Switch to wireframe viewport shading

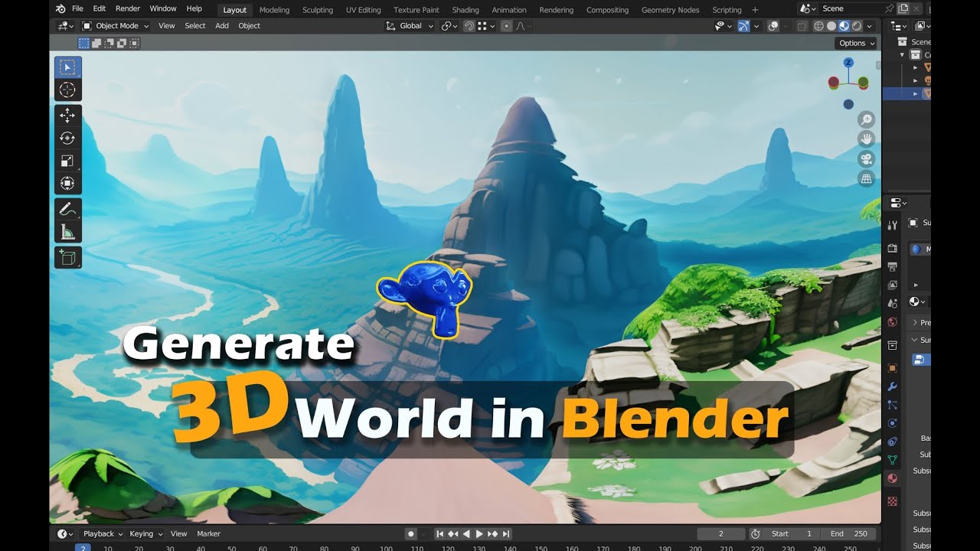click(818, 25)
